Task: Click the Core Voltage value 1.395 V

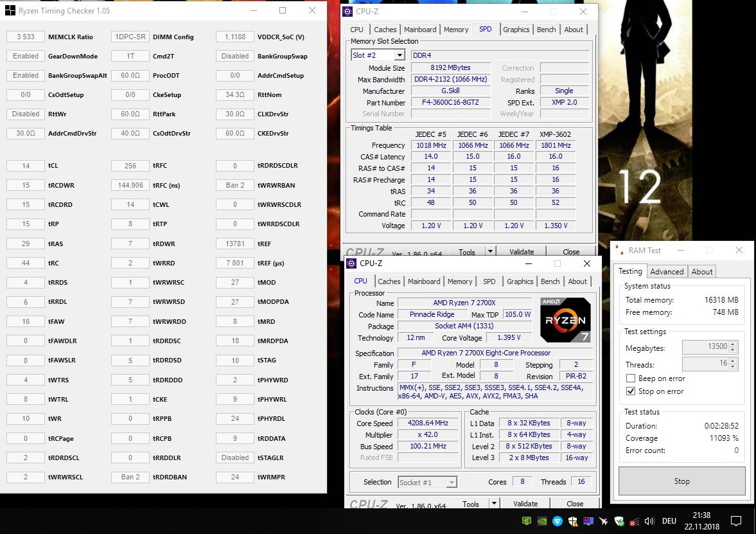Action: tap(509, 337)
